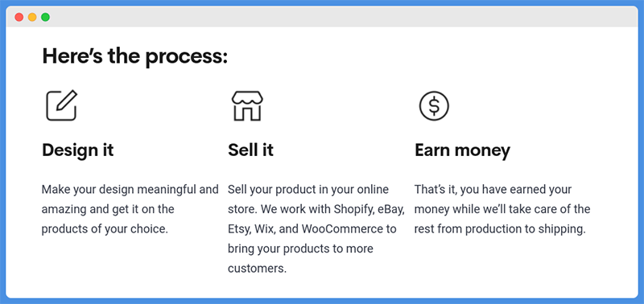Click "products of your choice." text line
The height and width of the screenshot is (304, 644).
[x=105, y=229]
